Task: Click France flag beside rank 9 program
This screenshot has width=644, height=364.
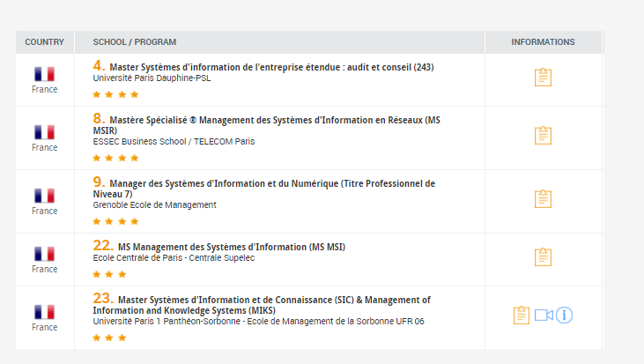Action: (x=44, y=196)
